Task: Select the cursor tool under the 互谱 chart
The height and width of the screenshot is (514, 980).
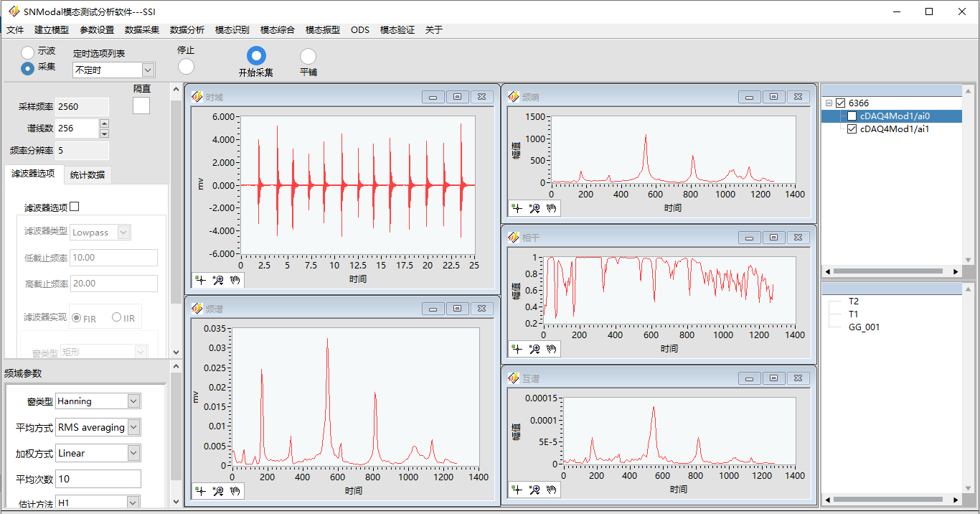Action: (x=517, y=490)
